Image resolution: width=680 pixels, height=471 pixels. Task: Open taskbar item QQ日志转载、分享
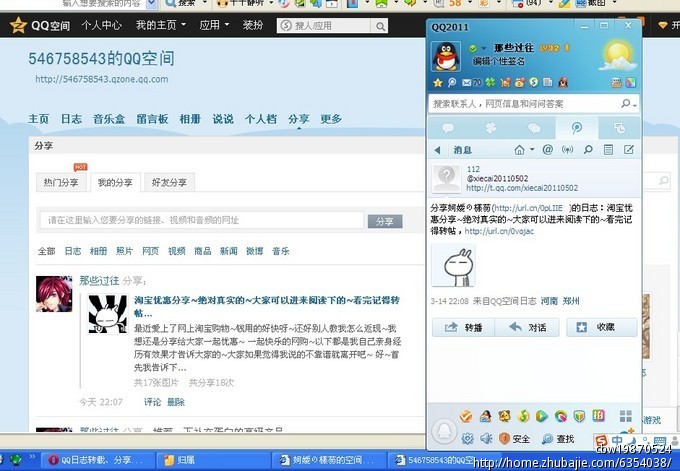click(x=98, y=460)
